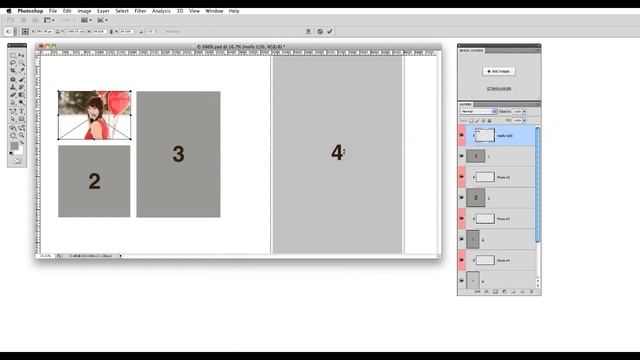Open the Analysis menu
This screenshot has height=360, width=640.
tap(161, 11)
